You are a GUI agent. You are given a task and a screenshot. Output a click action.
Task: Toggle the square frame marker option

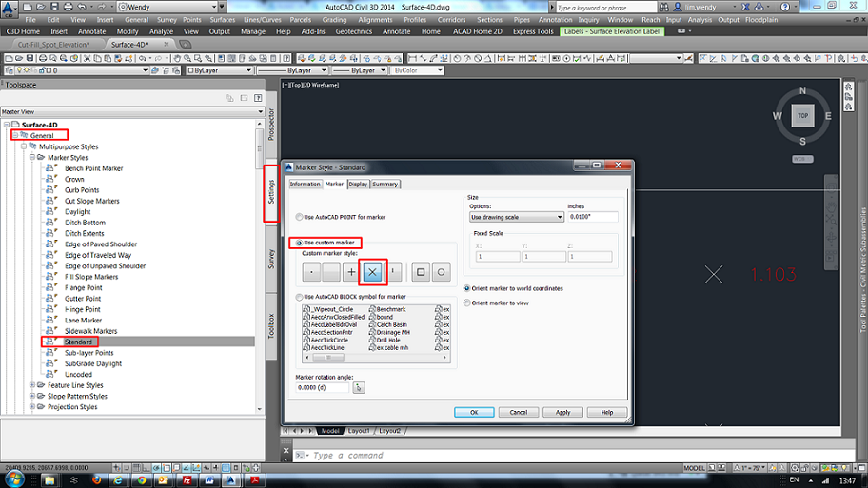(x=421, y=272)
